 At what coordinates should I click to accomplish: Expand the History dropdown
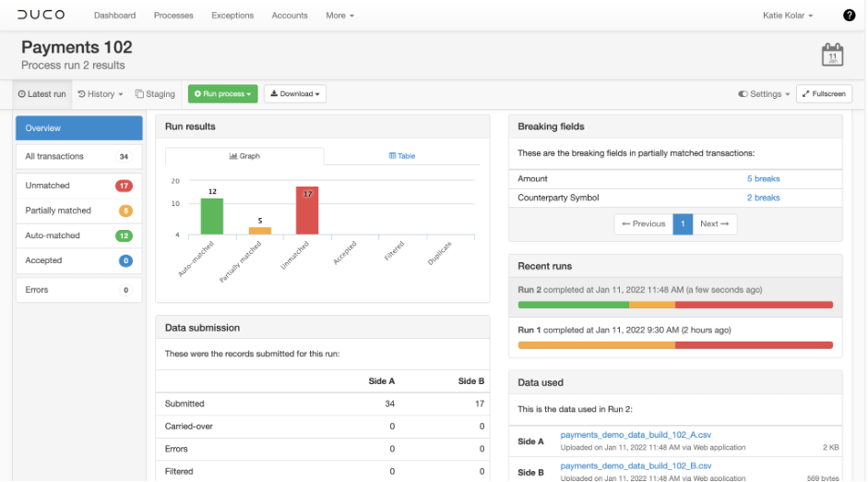tap(101, 94)
